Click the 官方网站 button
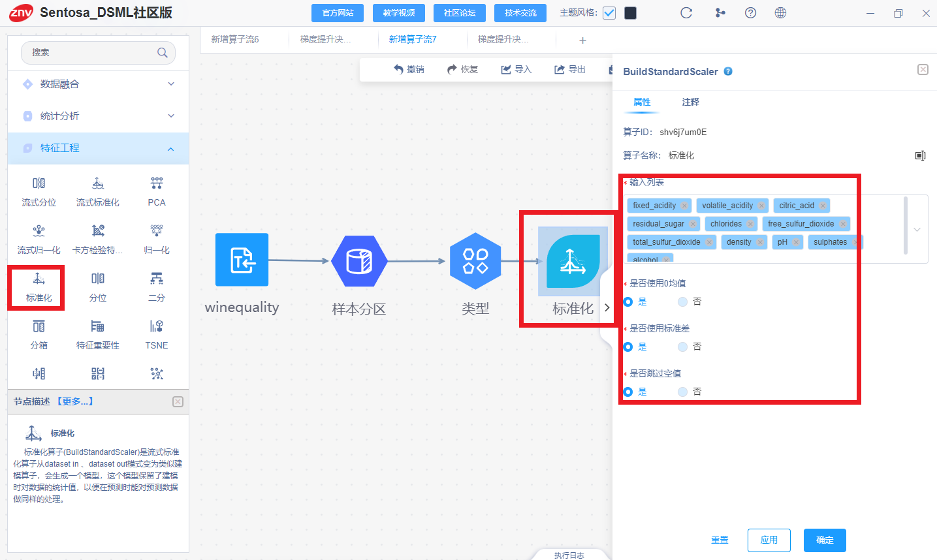937x560 pixels. coord(338,13)
